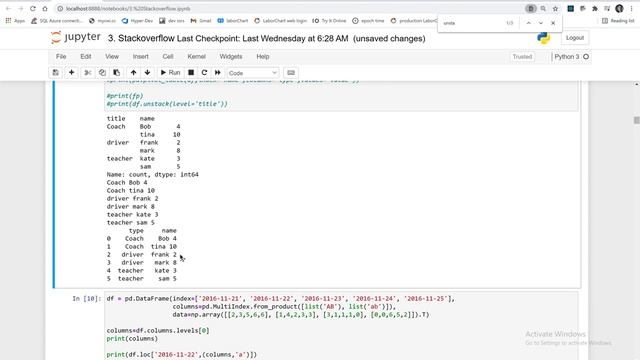Open the View menu
640x360 pixels.
pos(112,57)
